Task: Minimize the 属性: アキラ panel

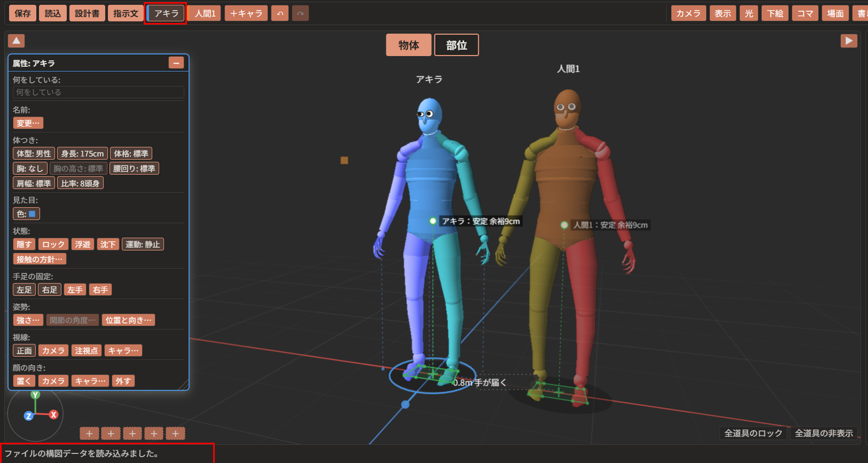Action: point(176,63)
